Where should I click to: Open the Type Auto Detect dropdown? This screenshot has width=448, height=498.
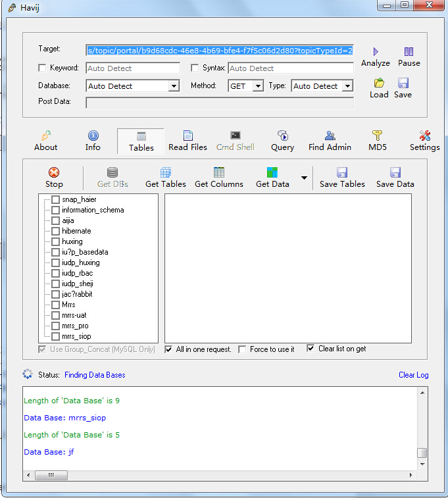pos(347,86)
